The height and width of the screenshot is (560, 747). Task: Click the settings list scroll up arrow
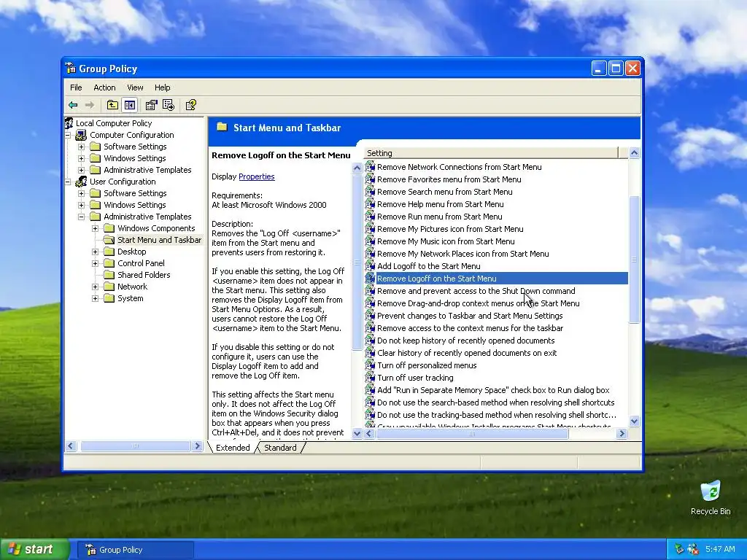click(634, 153)
